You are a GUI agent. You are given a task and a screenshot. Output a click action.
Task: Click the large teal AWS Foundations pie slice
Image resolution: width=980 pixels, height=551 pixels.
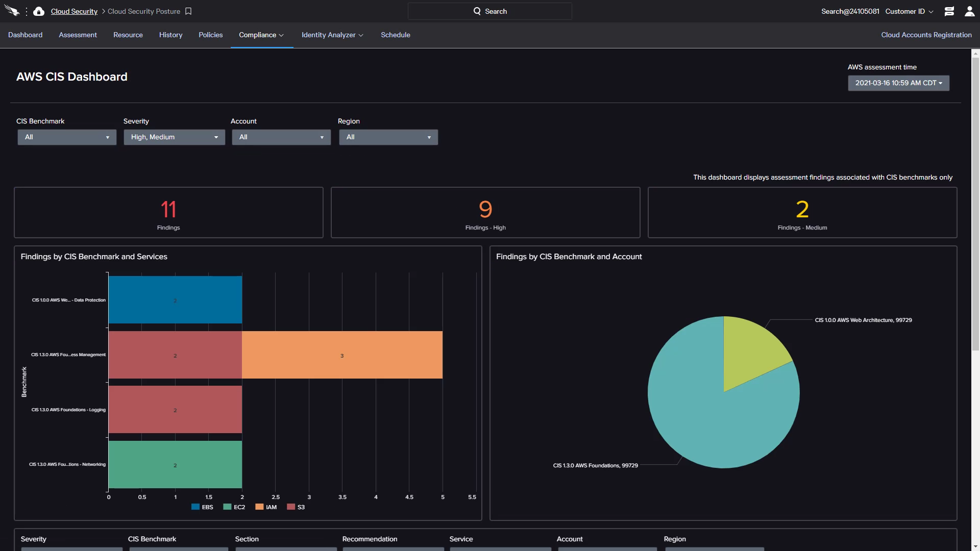click(704, 413)
